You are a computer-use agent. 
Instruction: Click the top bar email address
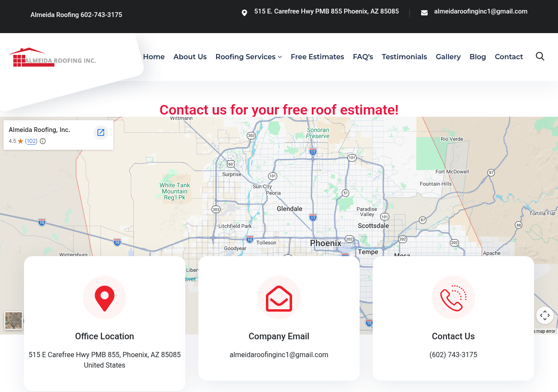tap(481, 11)
